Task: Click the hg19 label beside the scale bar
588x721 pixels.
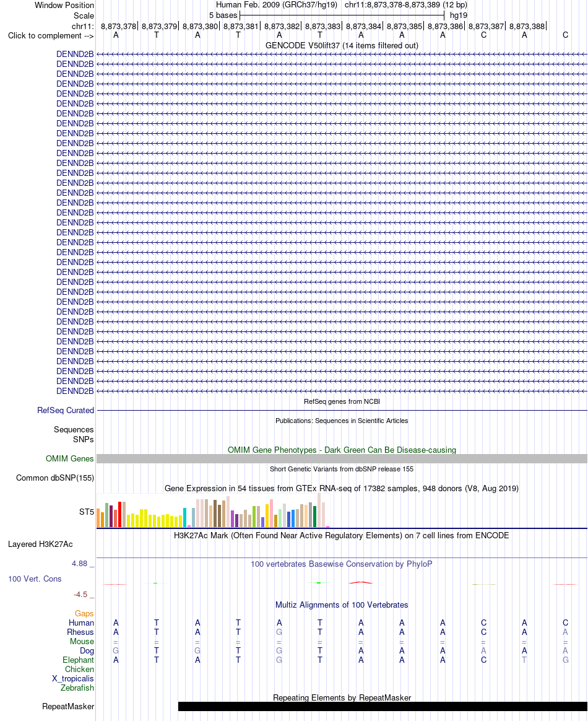Action: point(459,15)
